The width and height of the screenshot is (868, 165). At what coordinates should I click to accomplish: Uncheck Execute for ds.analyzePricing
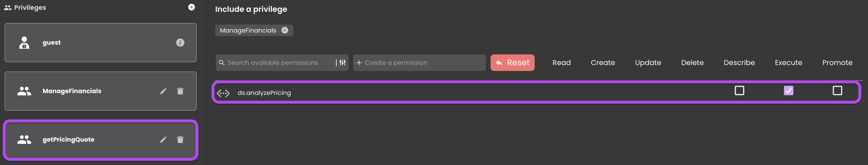coord(788,90)
